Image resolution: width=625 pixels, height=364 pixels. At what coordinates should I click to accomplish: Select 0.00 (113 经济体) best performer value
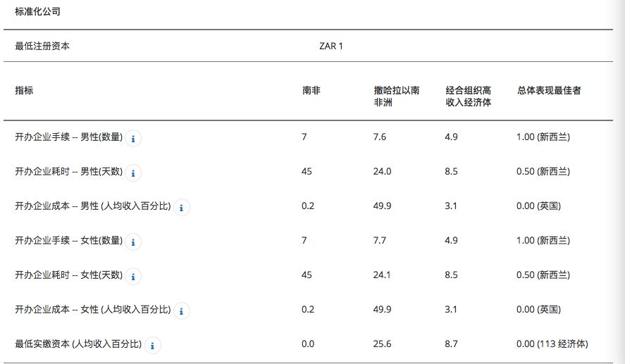point(552,344)
